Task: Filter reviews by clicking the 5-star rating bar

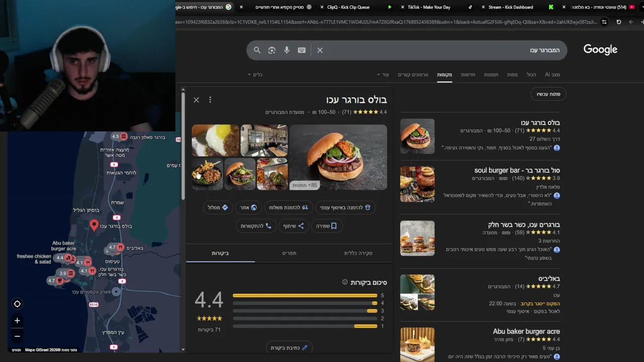Action: pyautogui.click(x=305, y=296)
